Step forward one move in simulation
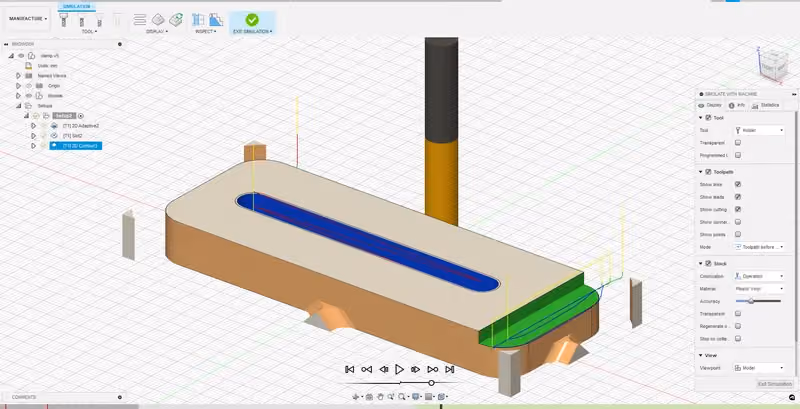 [415, 369]
